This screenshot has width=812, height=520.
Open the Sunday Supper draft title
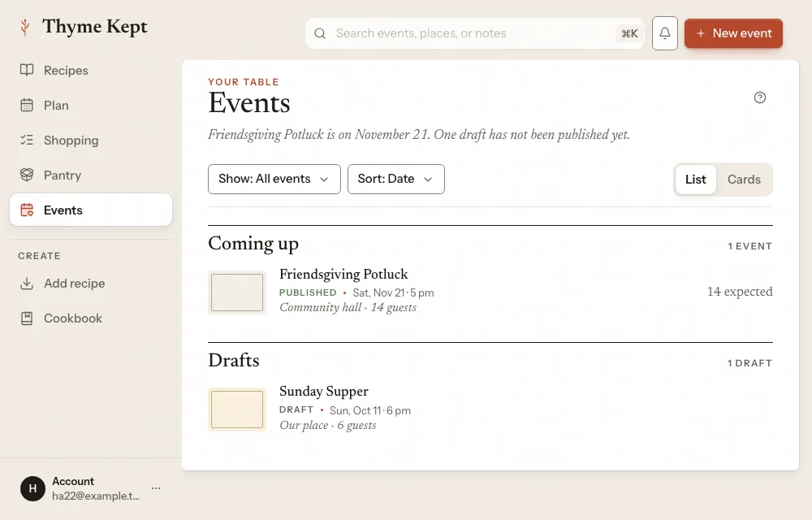324,391
